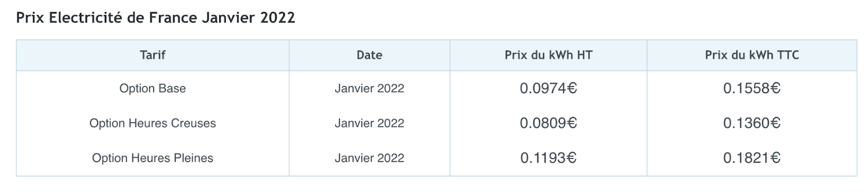Click the 0.0974€ HT price

pyautogui.click(x=548, y=88)
